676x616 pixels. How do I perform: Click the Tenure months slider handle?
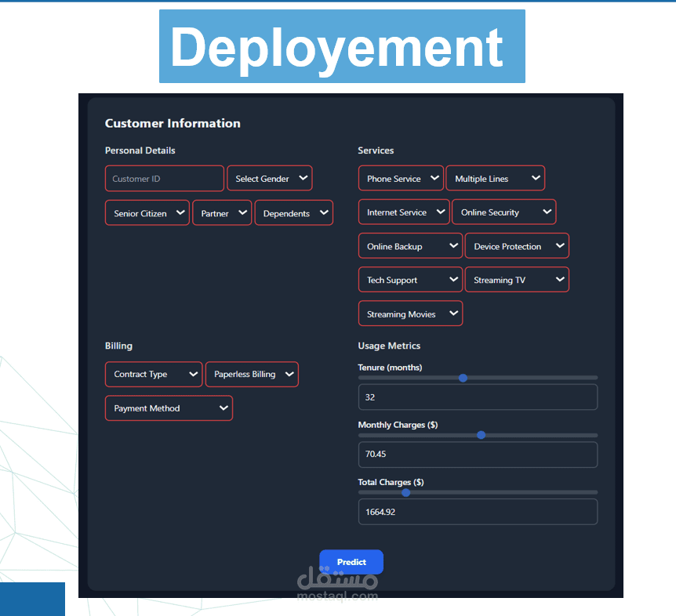[x=463, y=379]
